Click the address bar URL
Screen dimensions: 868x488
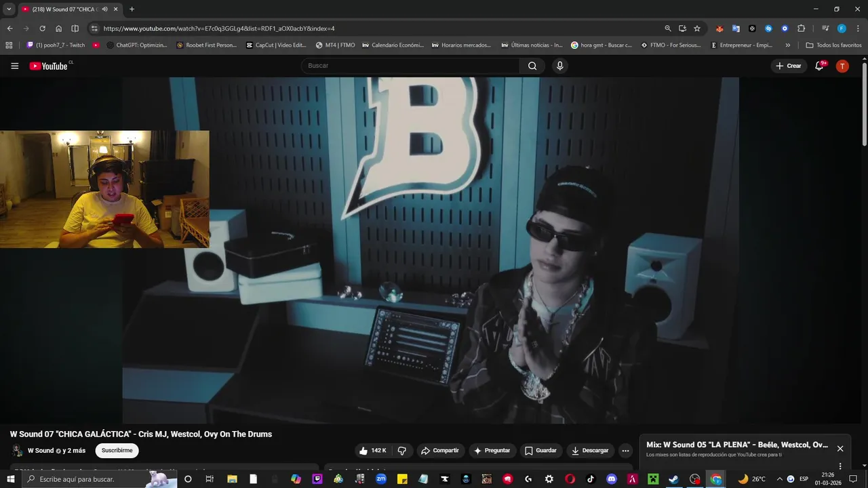219,28
